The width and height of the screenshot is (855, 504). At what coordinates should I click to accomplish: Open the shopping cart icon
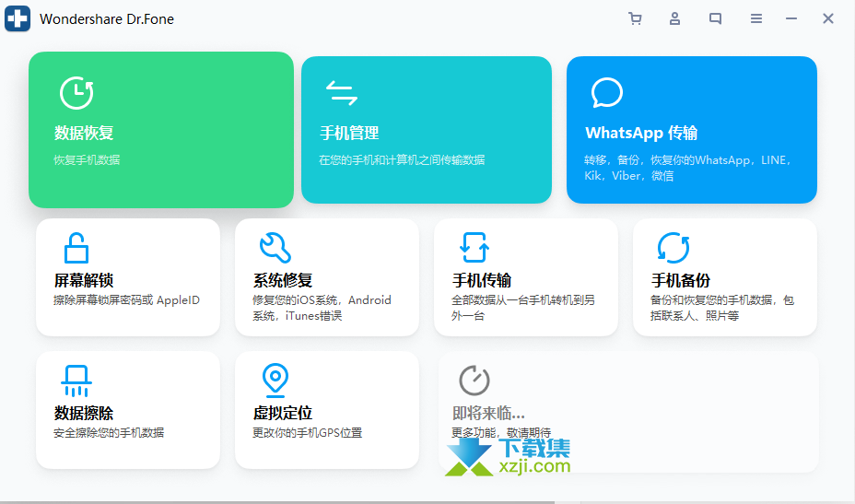[x=635, y=18]
